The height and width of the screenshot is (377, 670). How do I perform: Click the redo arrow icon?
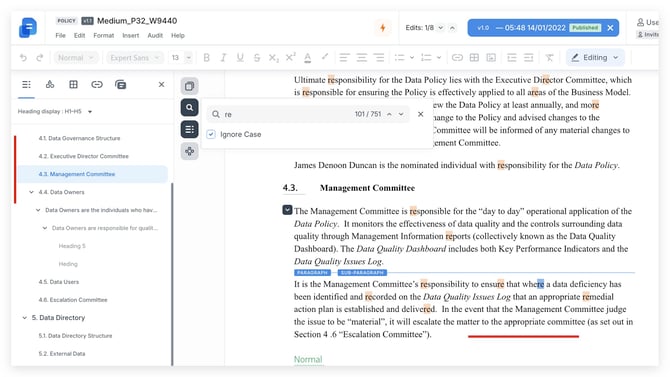coord(40,58)
